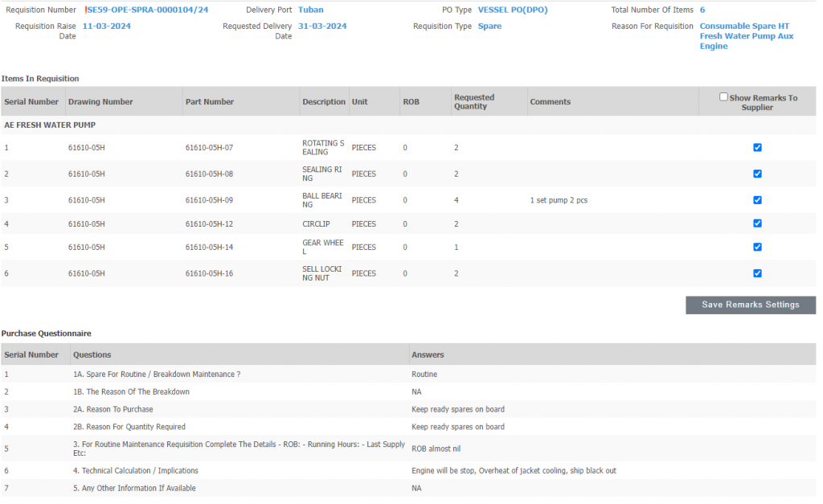Click the Spare requisition type value
This screenshot has height=504, width=823.
click(x=489, y=27)
